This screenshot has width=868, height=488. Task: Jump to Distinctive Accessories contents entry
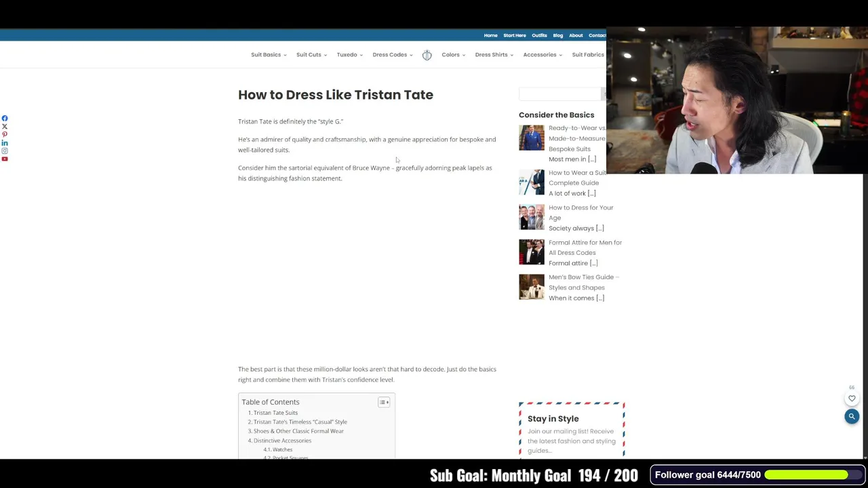[282, 441]
